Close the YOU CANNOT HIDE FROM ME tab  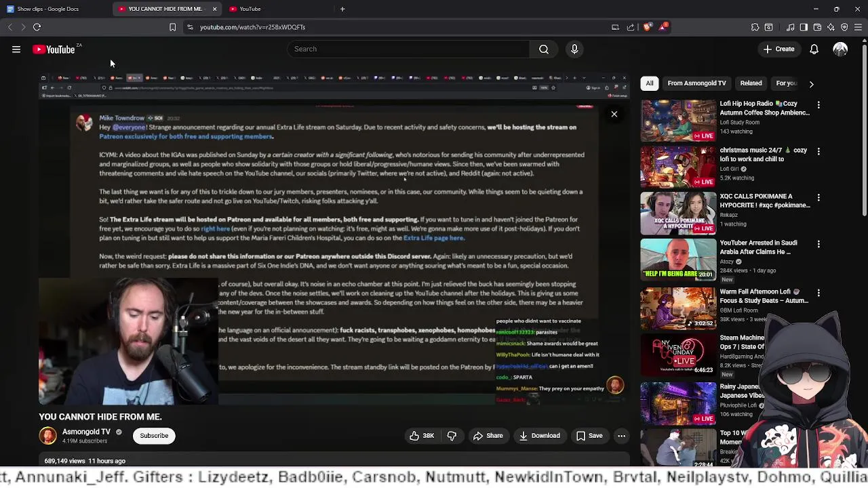point(214,9)
